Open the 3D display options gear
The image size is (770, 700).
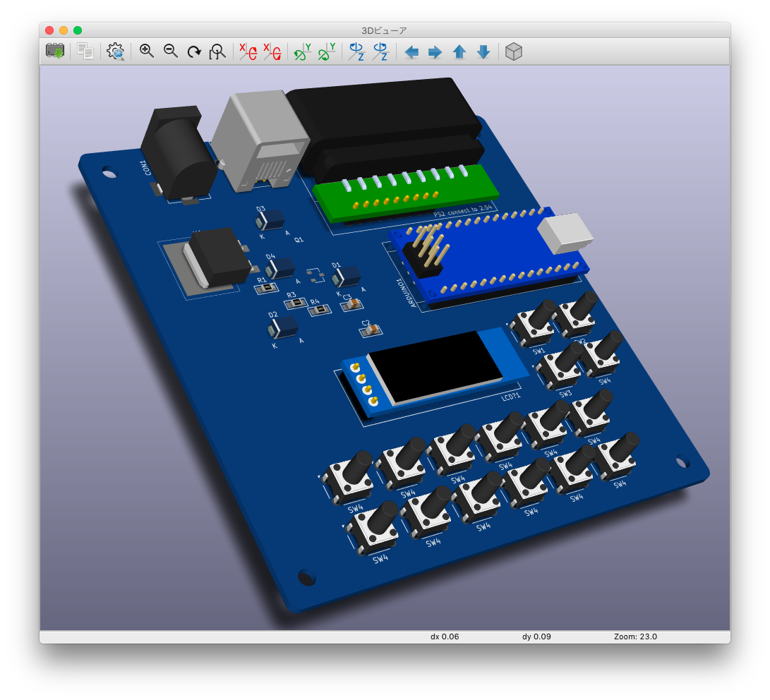click(x=116, y=51)
